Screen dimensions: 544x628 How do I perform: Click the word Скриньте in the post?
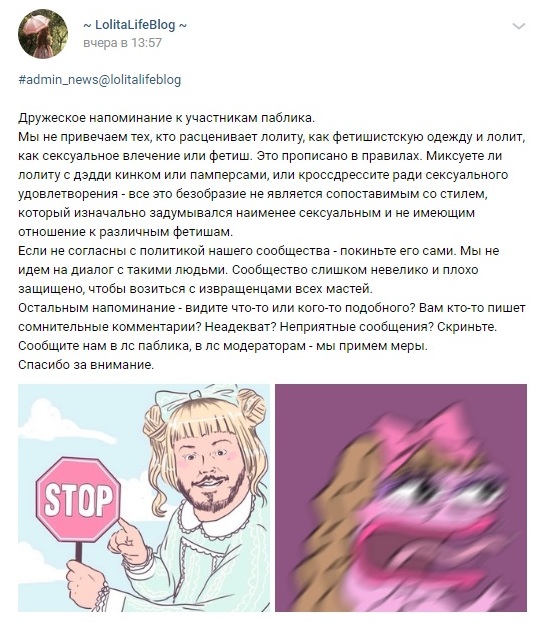coord(467,327)
